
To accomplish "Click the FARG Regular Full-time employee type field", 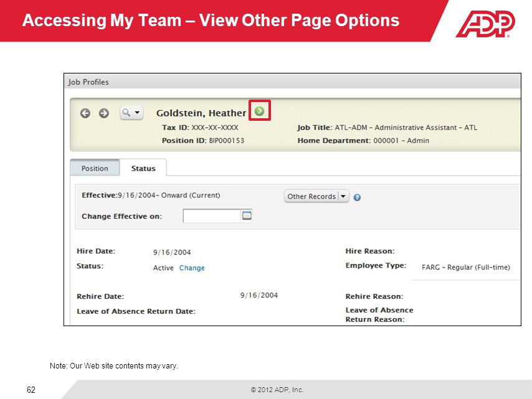I will click(465, 267).
